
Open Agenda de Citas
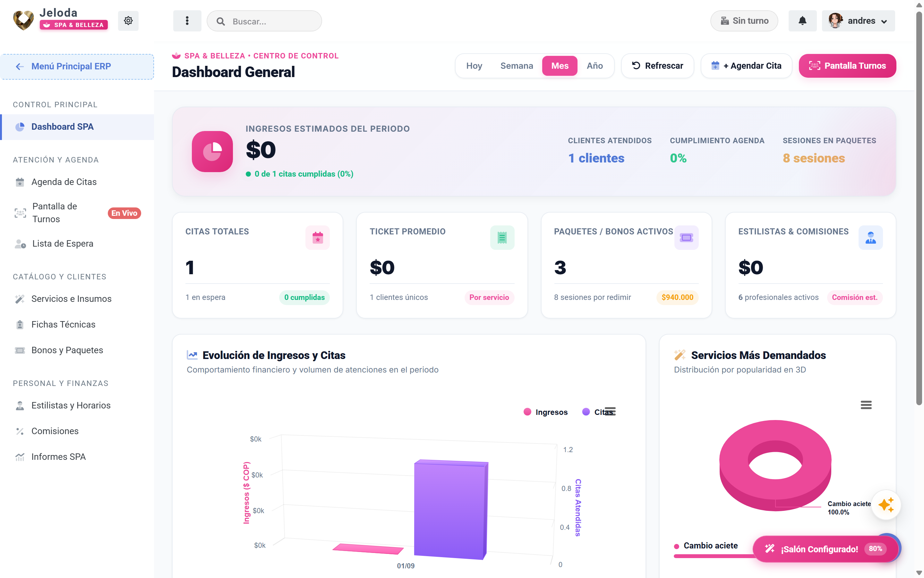point(77,182)
